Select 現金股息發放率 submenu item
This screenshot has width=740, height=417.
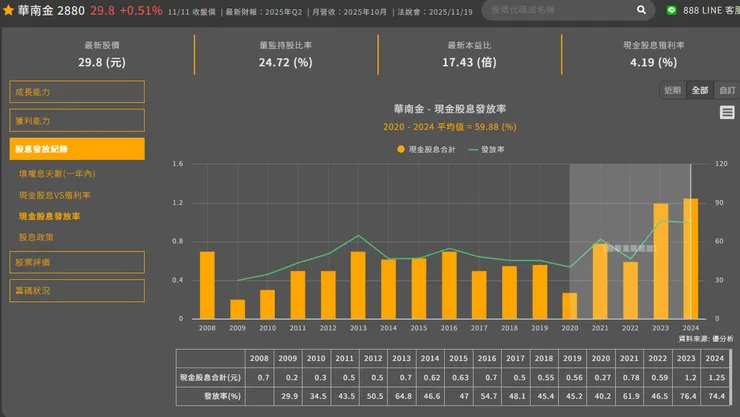50,216
